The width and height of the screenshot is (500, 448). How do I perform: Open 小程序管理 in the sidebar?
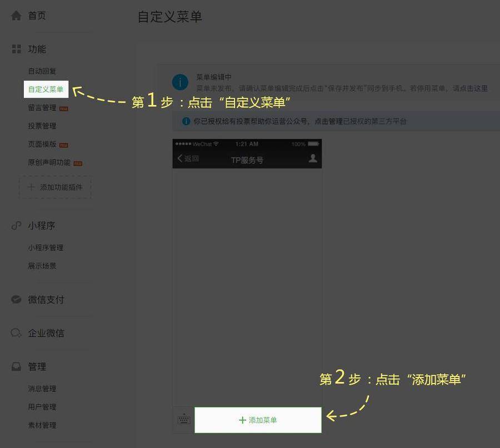[x=46, y=248]
